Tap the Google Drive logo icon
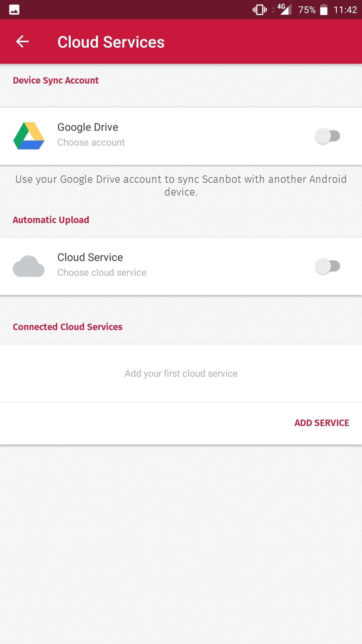Image resolution: width=362 pixels, height=644 pixels. [x=29, y=136]
